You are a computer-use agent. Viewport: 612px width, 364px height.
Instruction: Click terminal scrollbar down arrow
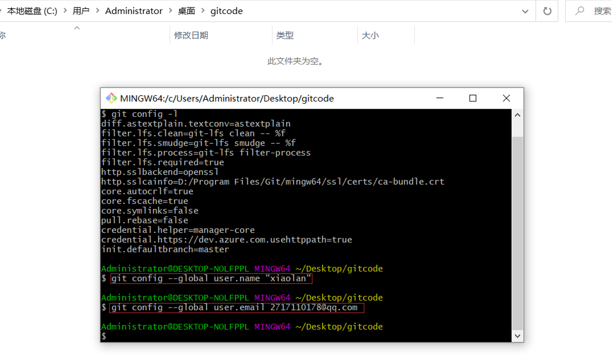click(517, 336)
